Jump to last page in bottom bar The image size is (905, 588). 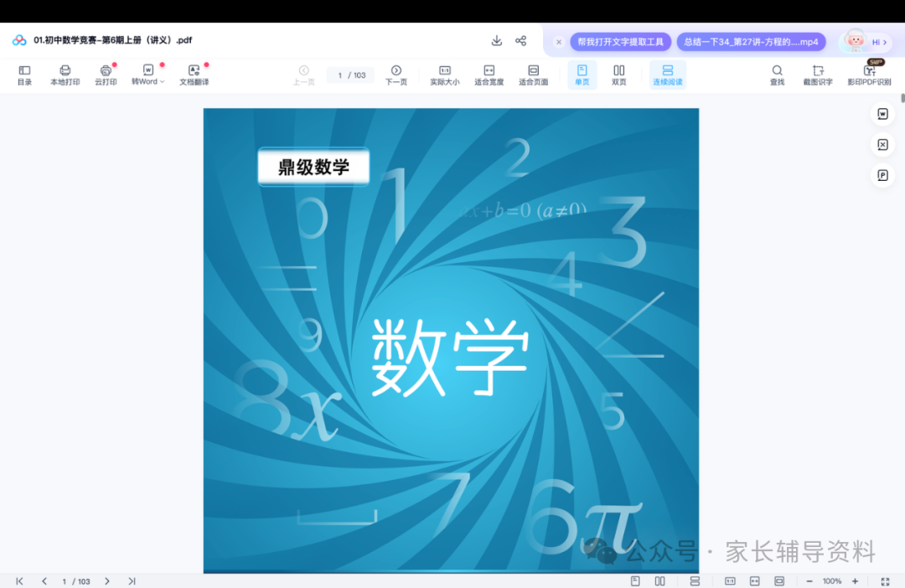[x=132, y=581]
